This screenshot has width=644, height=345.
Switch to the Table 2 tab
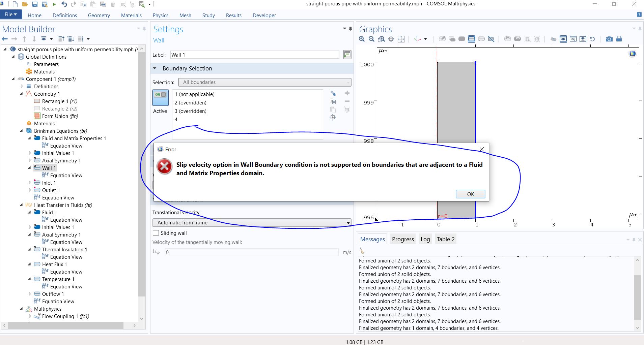pos(446,239)
